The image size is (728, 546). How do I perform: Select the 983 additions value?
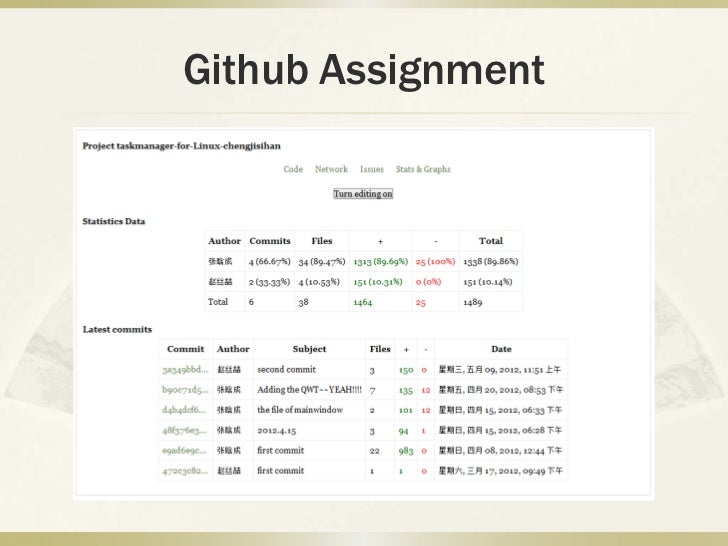[406, 451]
